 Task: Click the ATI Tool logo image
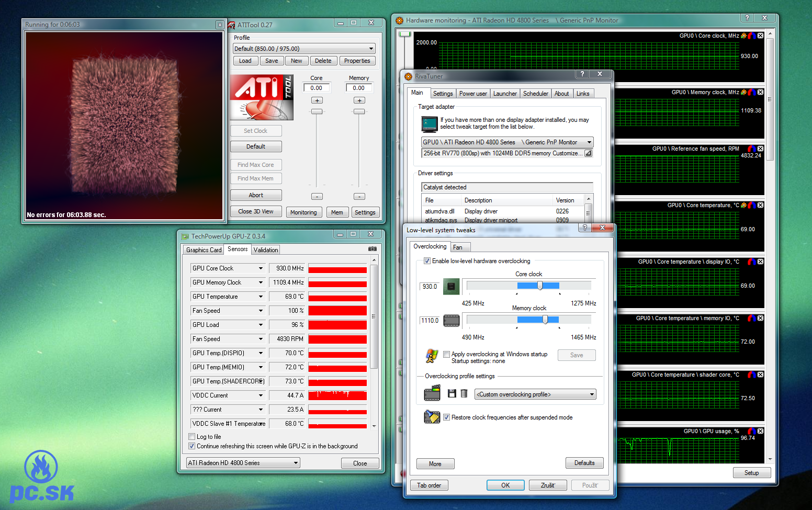click(x=262, y=97)
